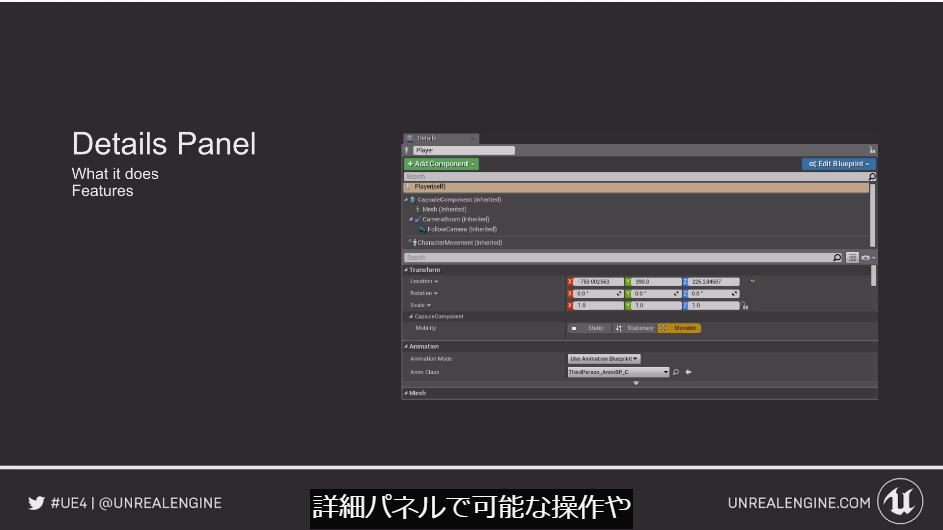Screen dimensions: 943x530
Task: Click the Edit Blueprint button
Action: point(839,164)
